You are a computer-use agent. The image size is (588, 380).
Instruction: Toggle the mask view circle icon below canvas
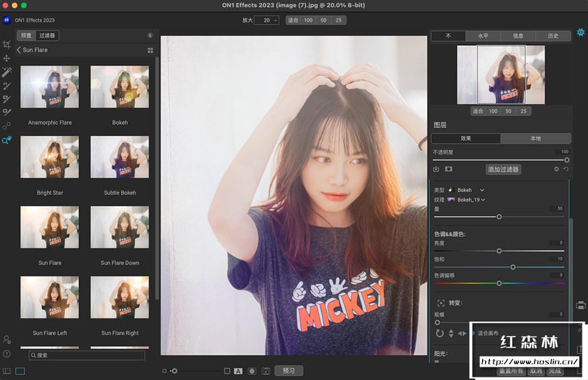(252, 371)
